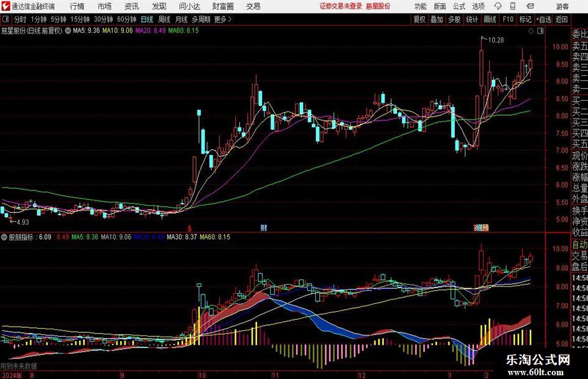Toggle the side panel icon near diamond
Screen dimensions: 588x379
click(x=540, y=31)
